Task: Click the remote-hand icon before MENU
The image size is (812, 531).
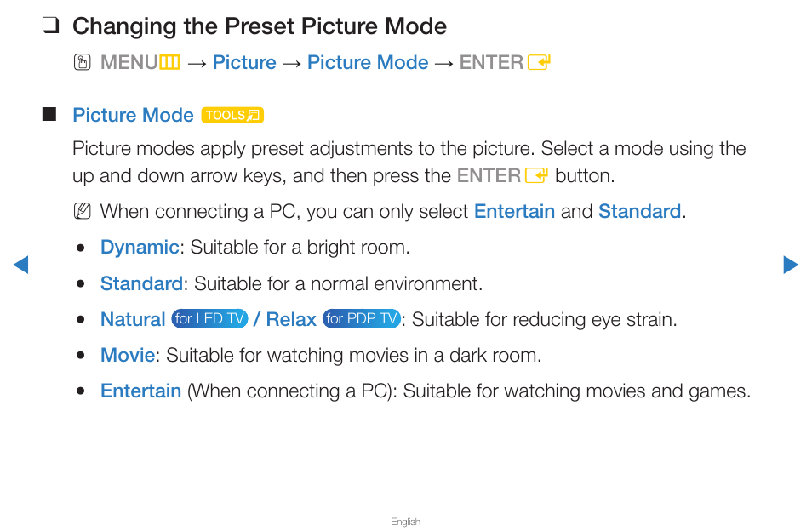Action: (82, 63)
